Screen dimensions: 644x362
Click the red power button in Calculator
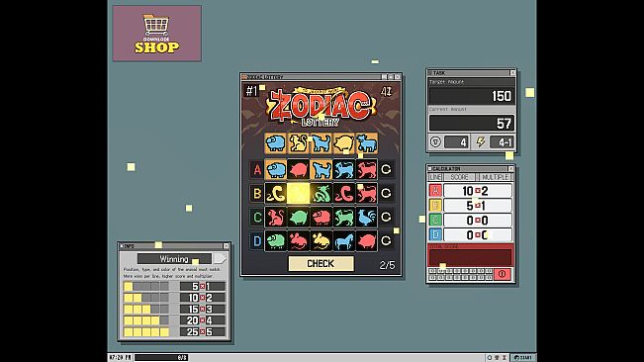point(502,274)
